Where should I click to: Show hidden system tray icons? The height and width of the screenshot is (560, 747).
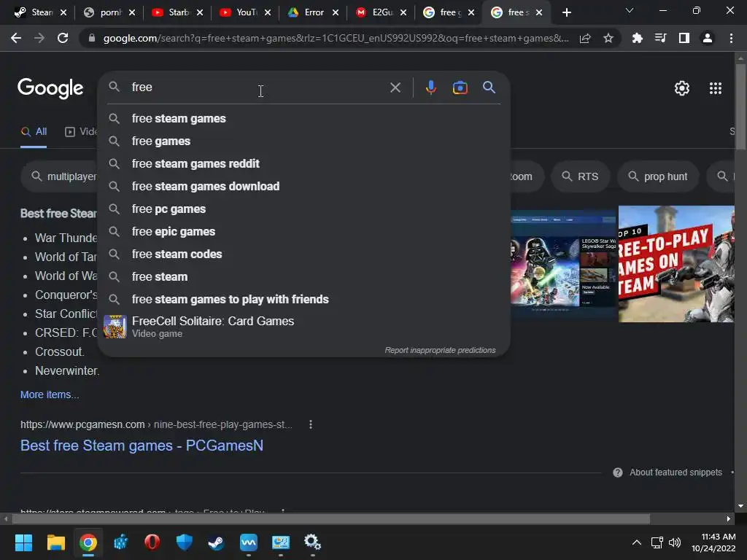[636, 542]
